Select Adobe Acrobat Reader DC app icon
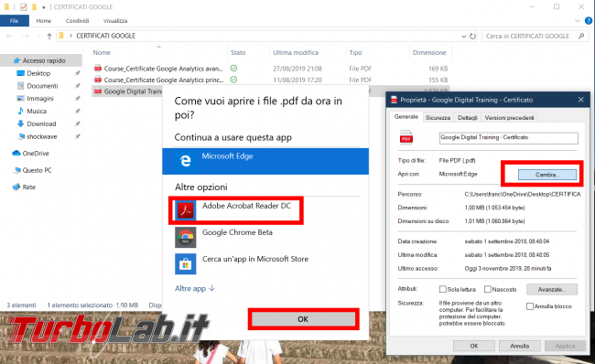 point(185,210)
